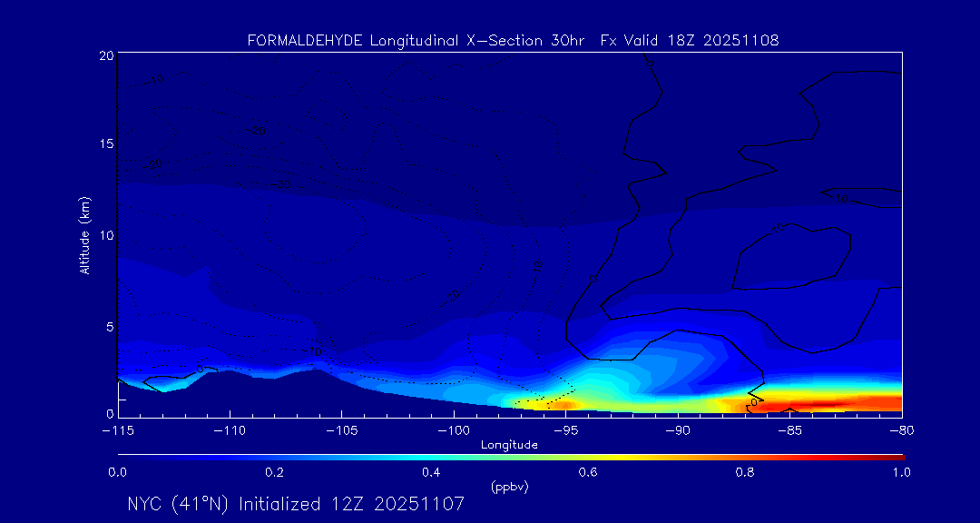Select the longitude tick label -105
Image resolution: width=980 pixels, height=523 pixels.
tap(342, 431)
